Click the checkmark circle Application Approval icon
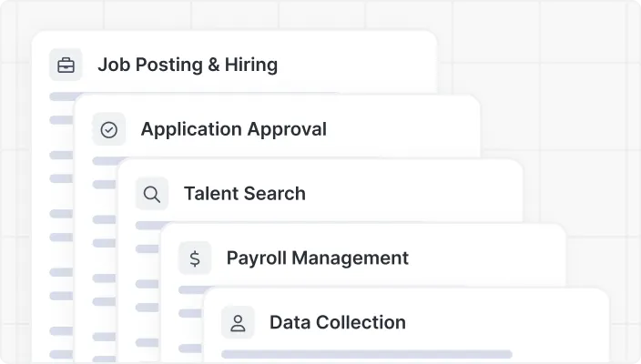 (109, 129)
